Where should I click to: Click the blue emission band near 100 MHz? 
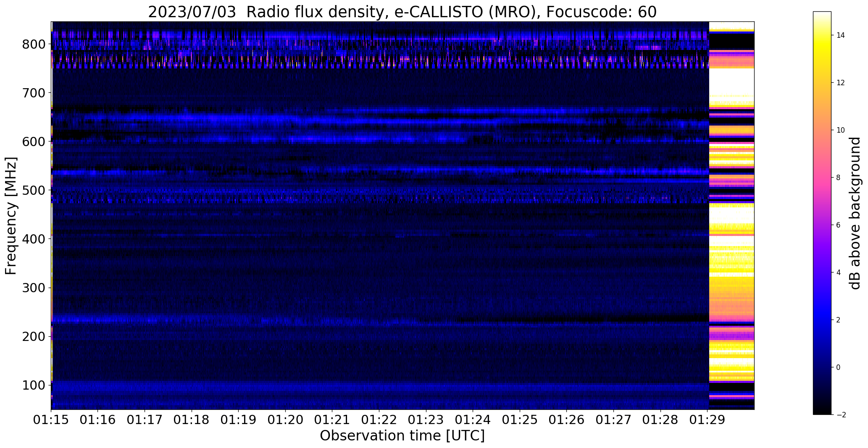coord(380,387)
